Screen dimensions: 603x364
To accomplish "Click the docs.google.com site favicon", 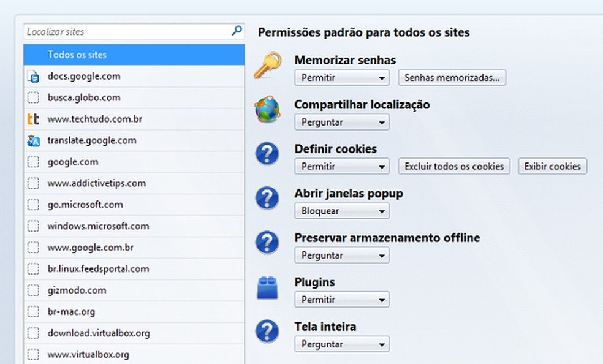I will (34, 76).
